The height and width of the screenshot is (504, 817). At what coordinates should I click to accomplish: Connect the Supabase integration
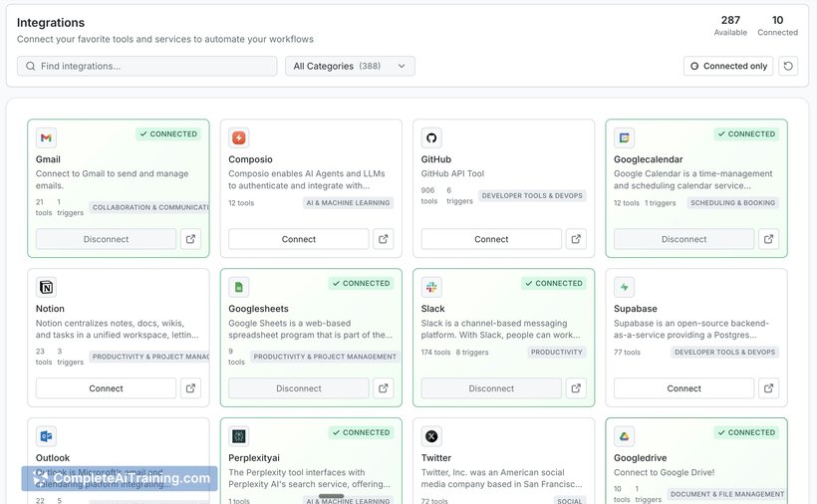tap(684, 388)
